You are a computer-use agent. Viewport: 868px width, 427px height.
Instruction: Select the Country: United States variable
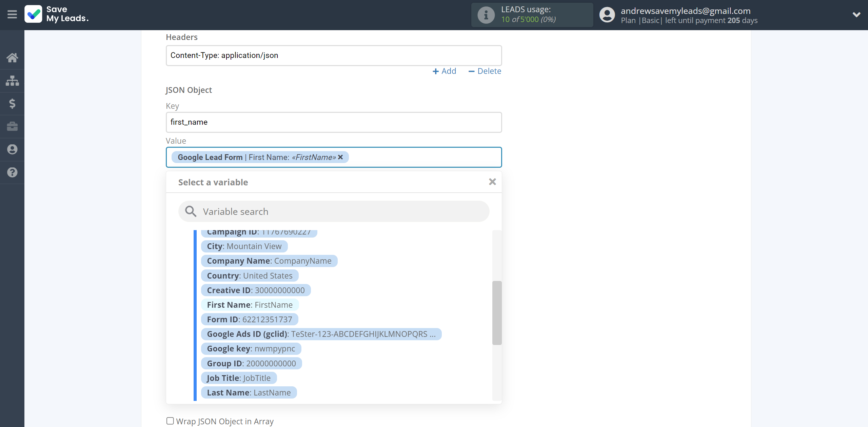[x=250, y=276]
